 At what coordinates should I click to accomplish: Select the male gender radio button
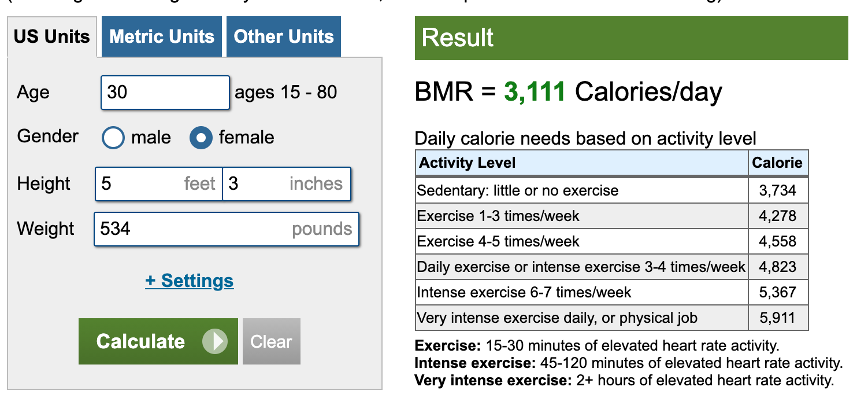113,138
